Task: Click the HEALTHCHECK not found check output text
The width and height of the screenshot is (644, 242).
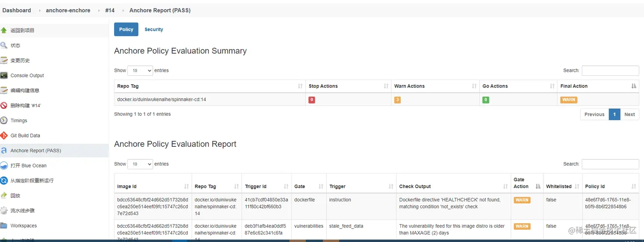Action: [x=450, y=203]
